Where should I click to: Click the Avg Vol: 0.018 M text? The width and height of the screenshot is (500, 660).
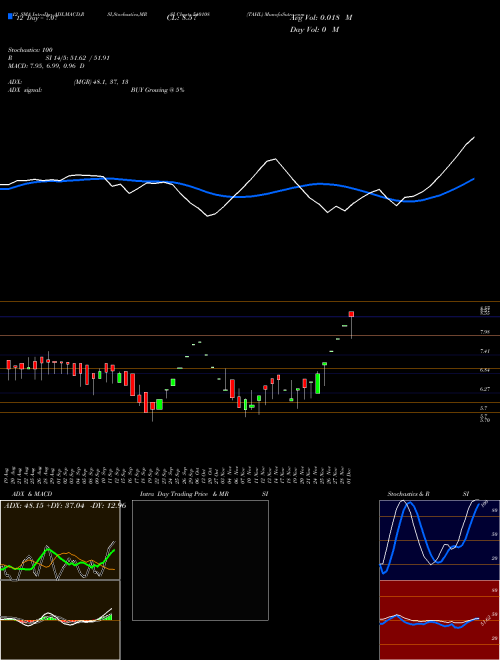click(321, 18)
